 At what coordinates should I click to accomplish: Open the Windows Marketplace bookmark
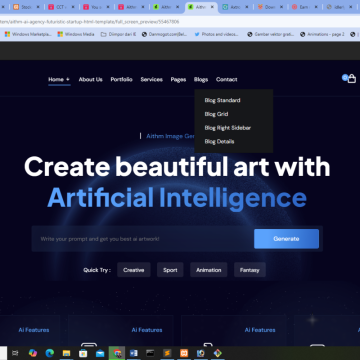(x=28, y=34)
